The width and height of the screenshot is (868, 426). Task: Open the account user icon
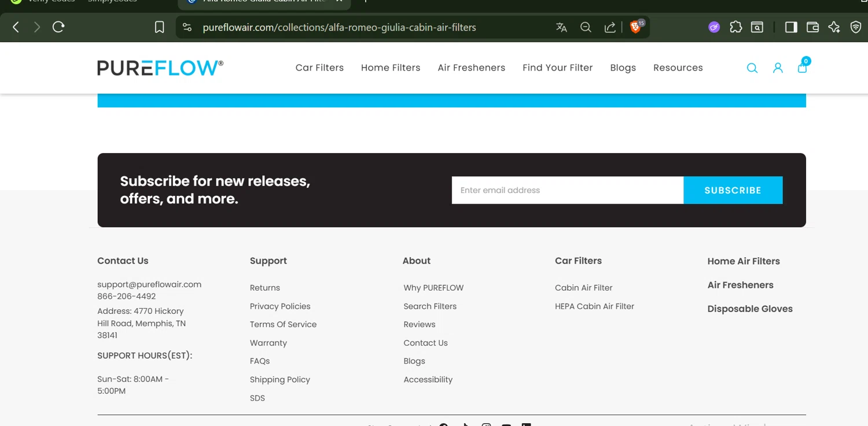(778, 68)
